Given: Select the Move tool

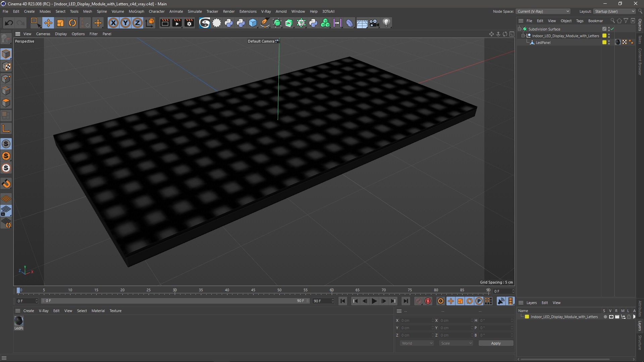Looking at the screenshot, I should (48, 23).
